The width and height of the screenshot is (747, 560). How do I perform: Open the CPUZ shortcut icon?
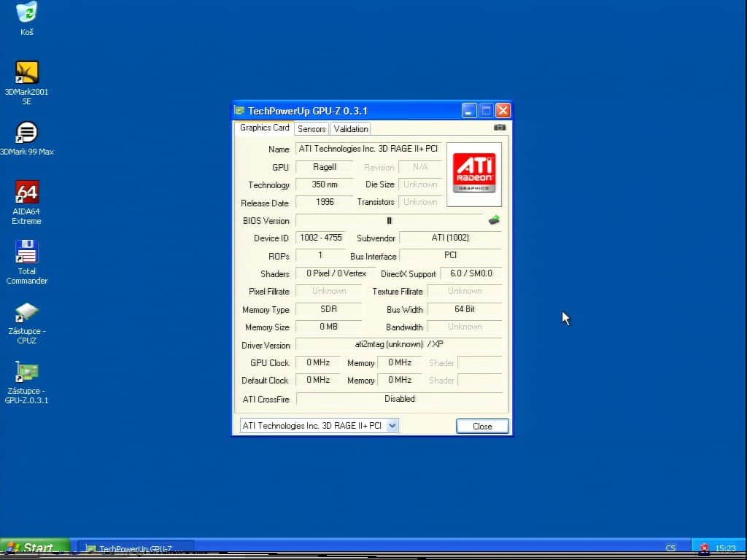pos(27,313)
